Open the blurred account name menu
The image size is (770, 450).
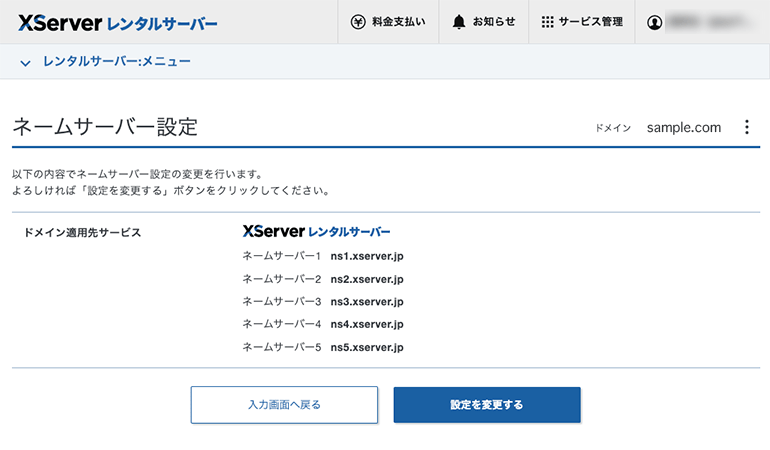709,22
